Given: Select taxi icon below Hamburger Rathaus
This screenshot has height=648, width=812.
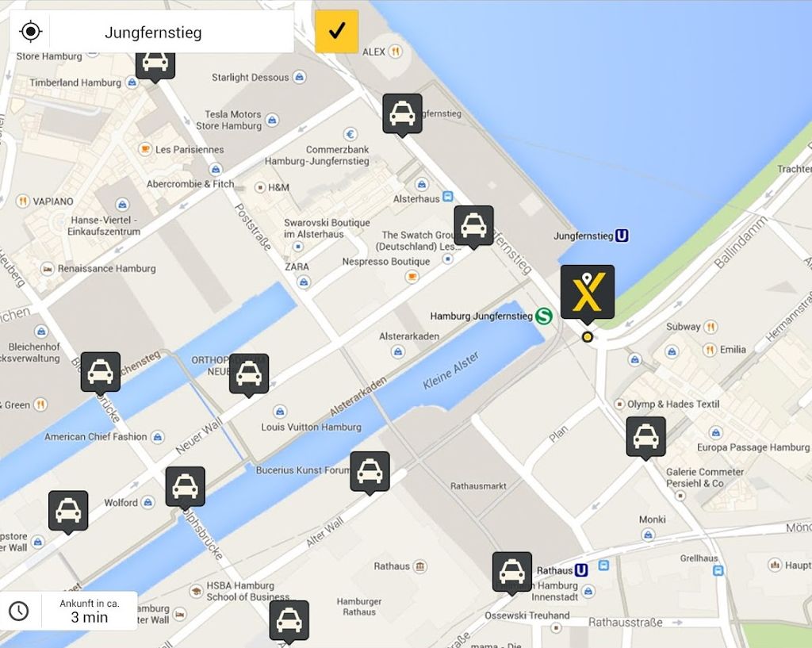Looking at the screenshot, I should tap(289, 622).
